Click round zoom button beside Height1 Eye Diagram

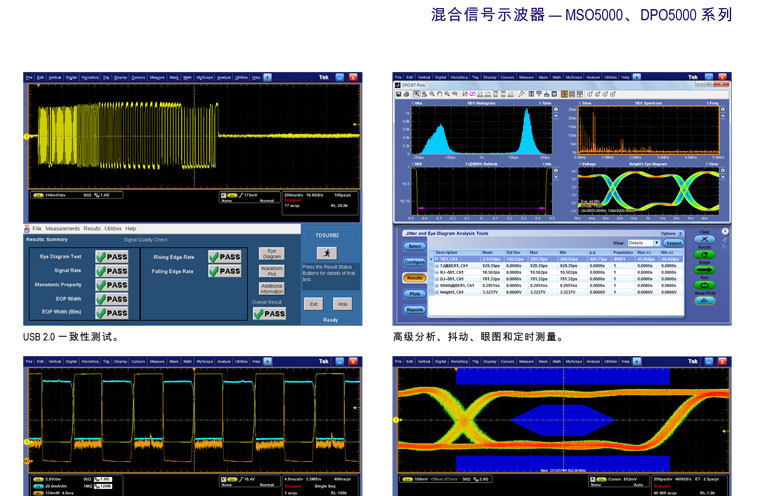pos(723,171)
